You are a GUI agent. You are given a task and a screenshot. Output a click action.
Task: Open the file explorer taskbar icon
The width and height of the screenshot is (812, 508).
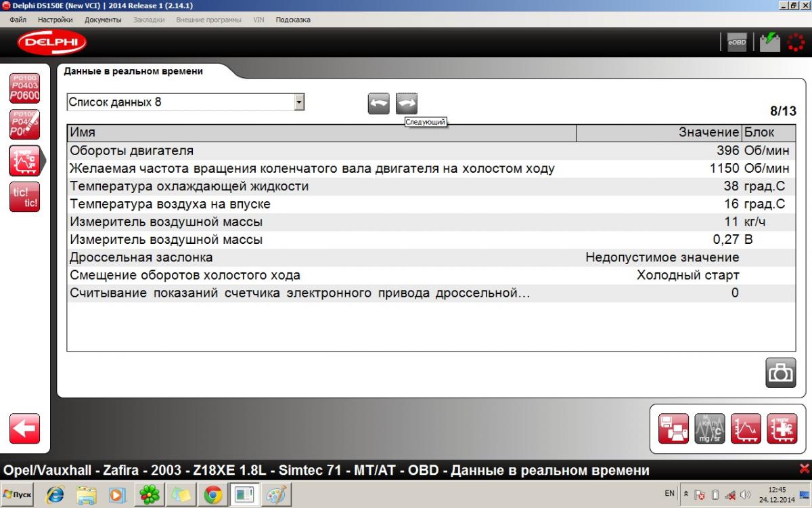(86, 495)
